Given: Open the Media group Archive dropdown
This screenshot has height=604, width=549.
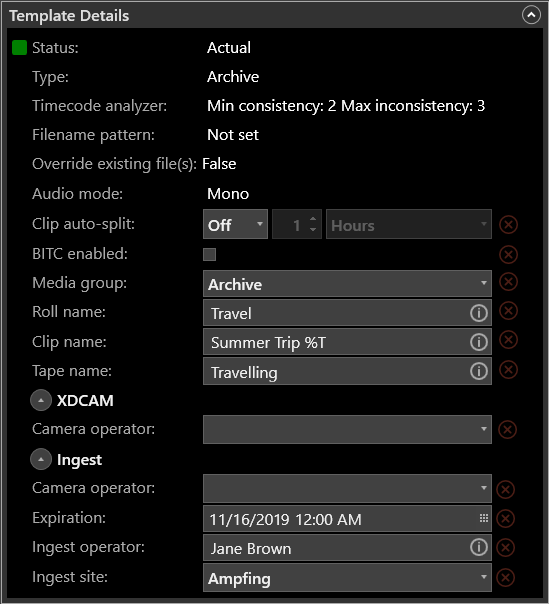Looking at the screenshot, I should (347, 284).
